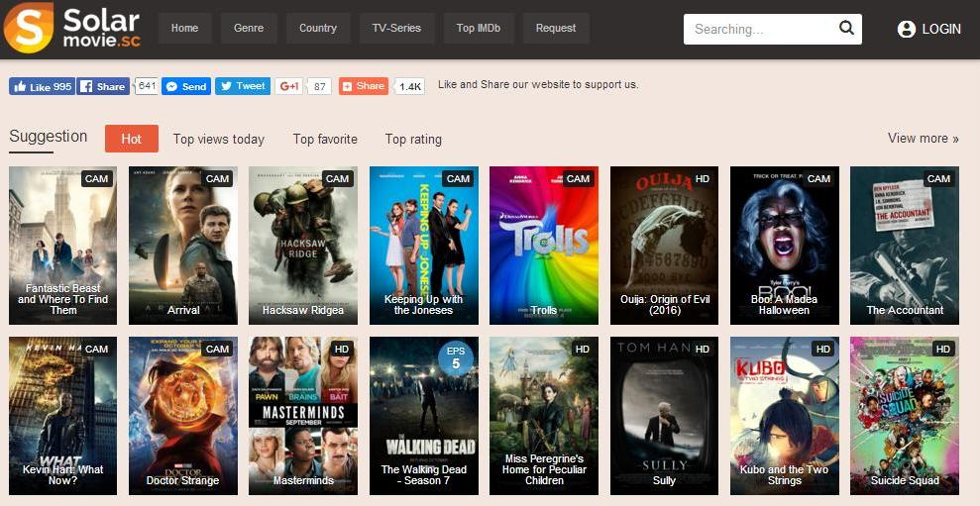Open the Genre menu
The width and height of the screenshot is (980, 506).
pos(249,28)
